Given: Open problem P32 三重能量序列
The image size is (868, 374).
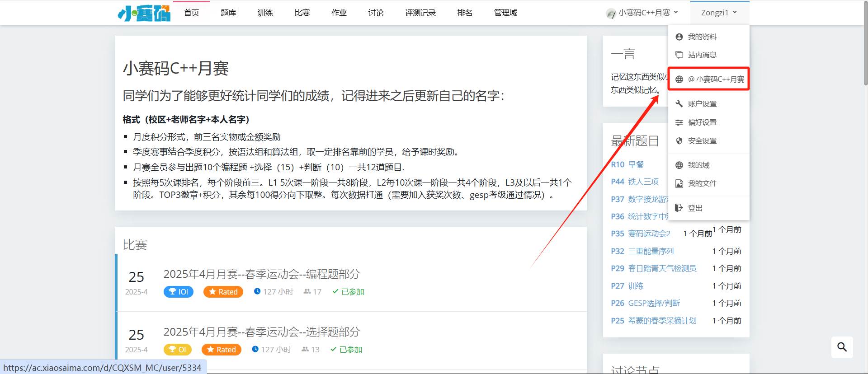Looking at the screenshot, I should [642, 251].
